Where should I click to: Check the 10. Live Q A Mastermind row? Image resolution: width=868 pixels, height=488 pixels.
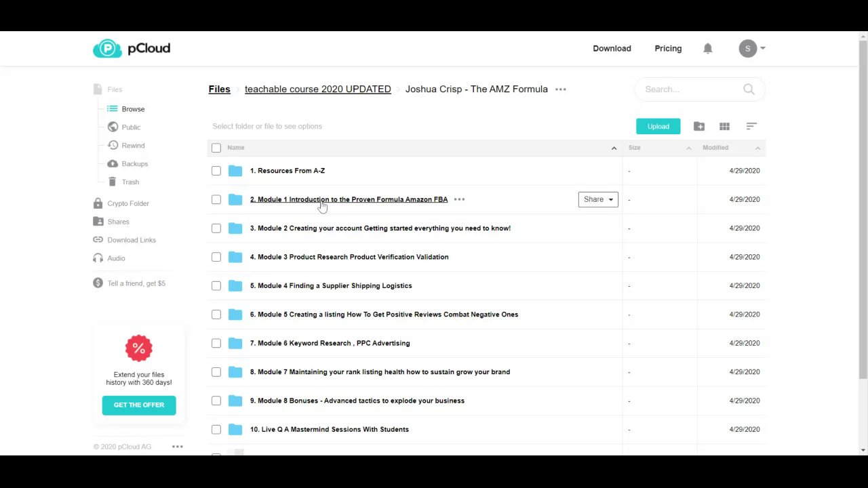click(x=216, y=429)
